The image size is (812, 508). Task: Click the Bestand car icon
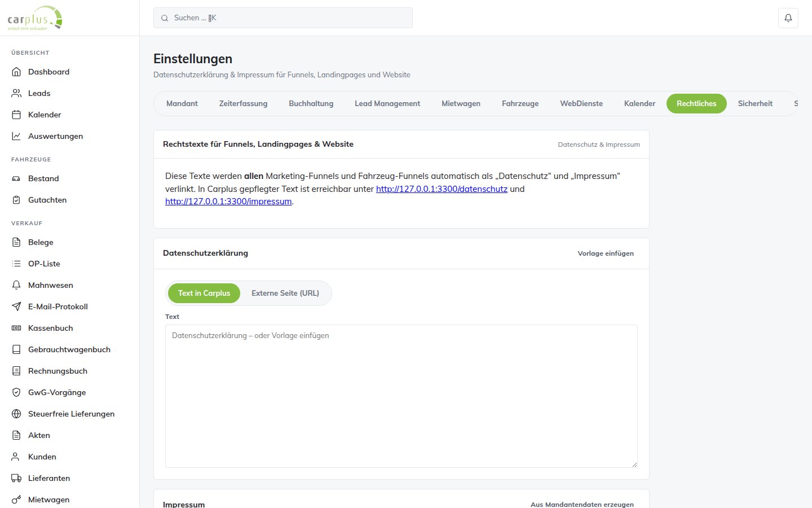[x=16, y=178]
